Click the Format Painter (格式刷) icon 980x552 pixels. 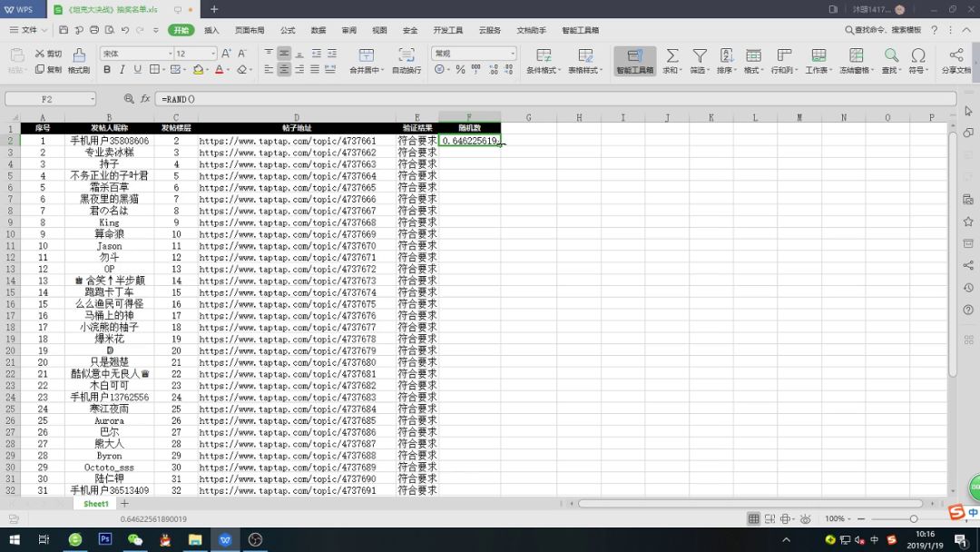click(x=79, y=55)
